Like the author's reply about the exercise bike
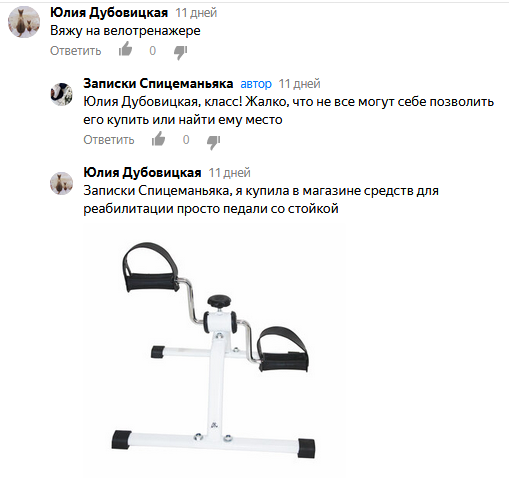Image resolution: width=509 pixels, height=478 pixels. point(159,138)
